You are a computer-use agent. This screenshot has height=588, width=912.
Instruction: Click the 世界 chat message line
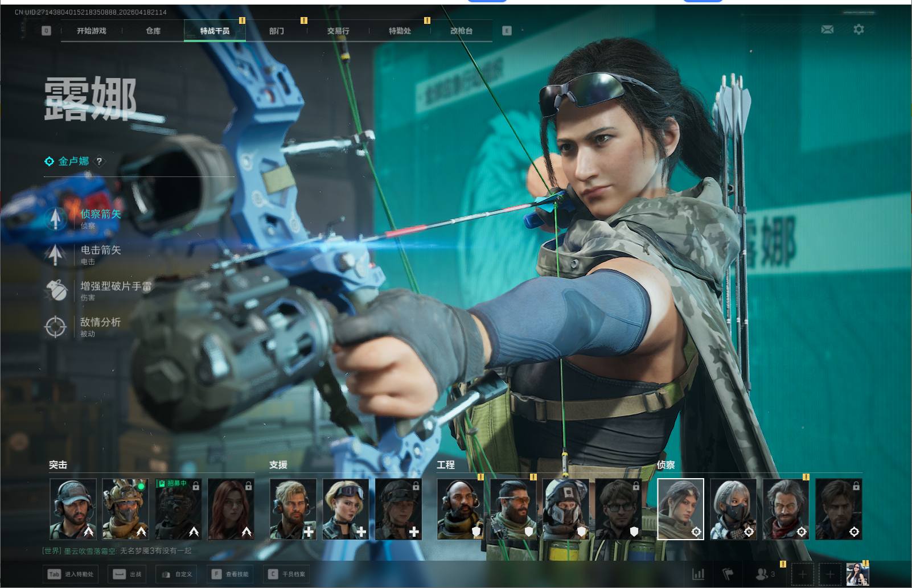117,551
